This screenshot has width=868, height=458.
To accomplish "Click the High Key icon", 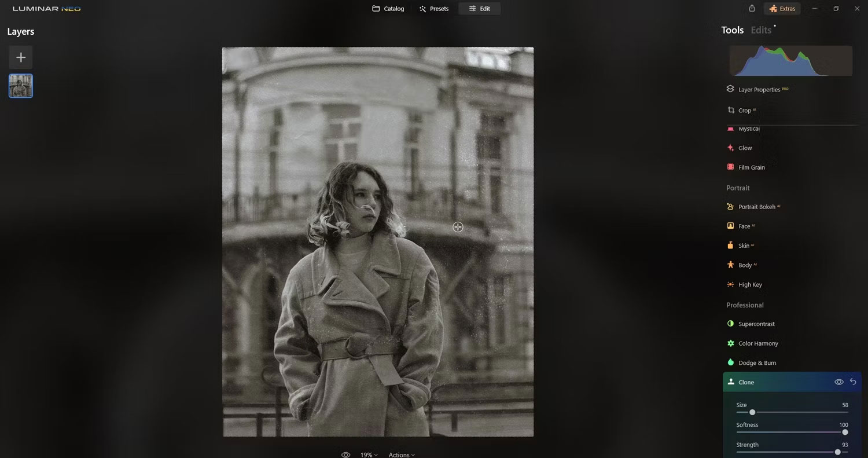I will 730,284.
